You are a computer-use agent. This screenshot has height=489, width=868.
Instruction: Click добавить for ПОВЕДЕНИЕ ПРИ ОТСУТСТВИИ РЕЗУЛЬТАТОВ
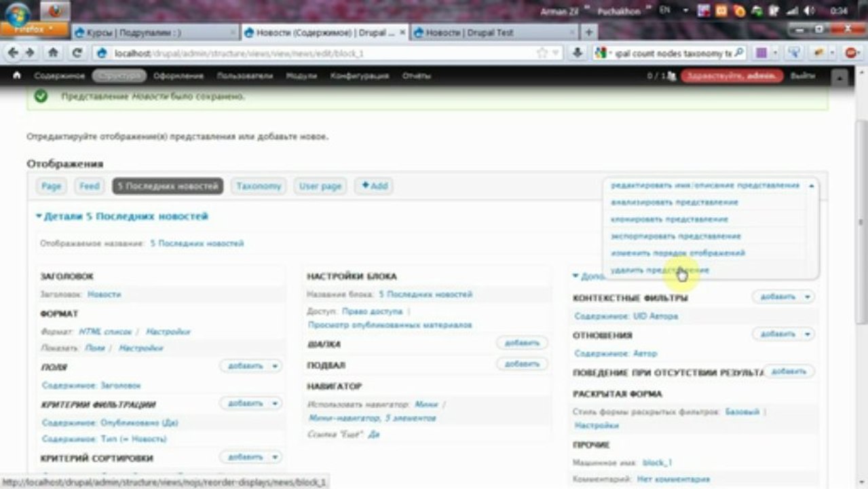[789, 372]
